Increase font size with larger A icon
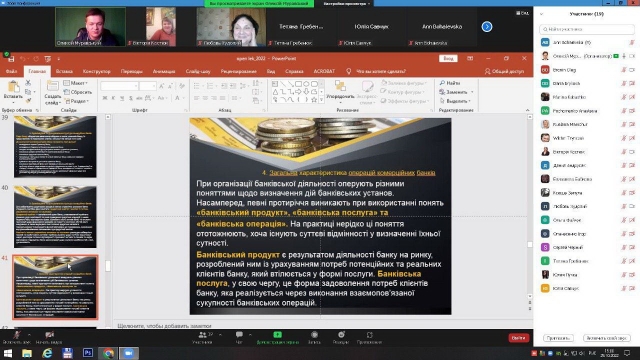 [161, 86]
